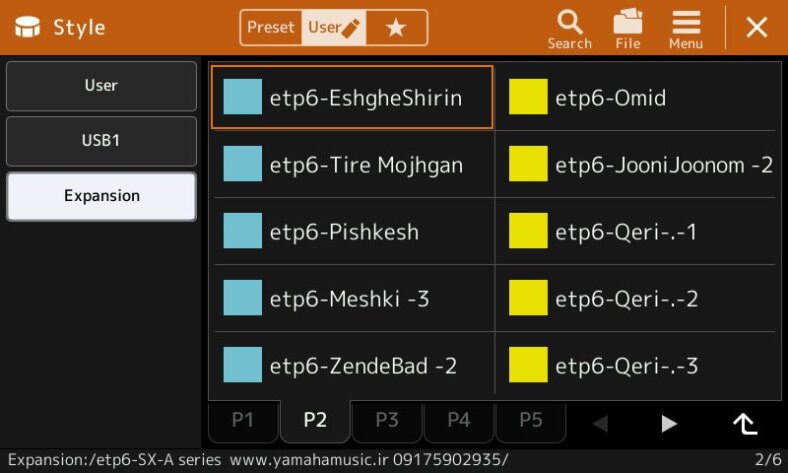Switch to Preset styles
Viewport: 788px width, 473px height.
point(270,28)
